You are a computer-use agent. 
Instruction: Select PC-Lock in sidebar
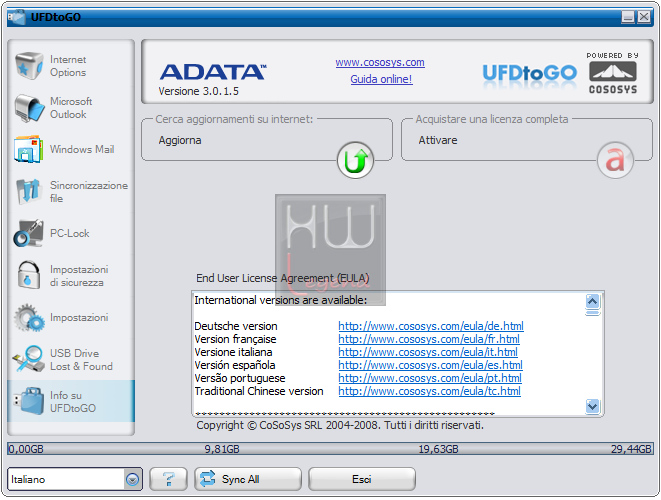click(x=70, y=233)
